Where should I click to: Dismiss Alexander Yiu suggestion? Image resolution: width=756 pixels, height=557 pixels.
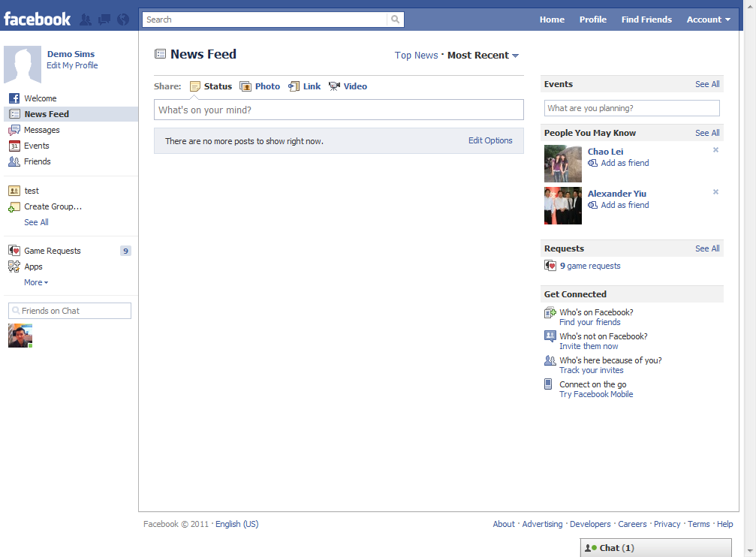tap(716, 192)
